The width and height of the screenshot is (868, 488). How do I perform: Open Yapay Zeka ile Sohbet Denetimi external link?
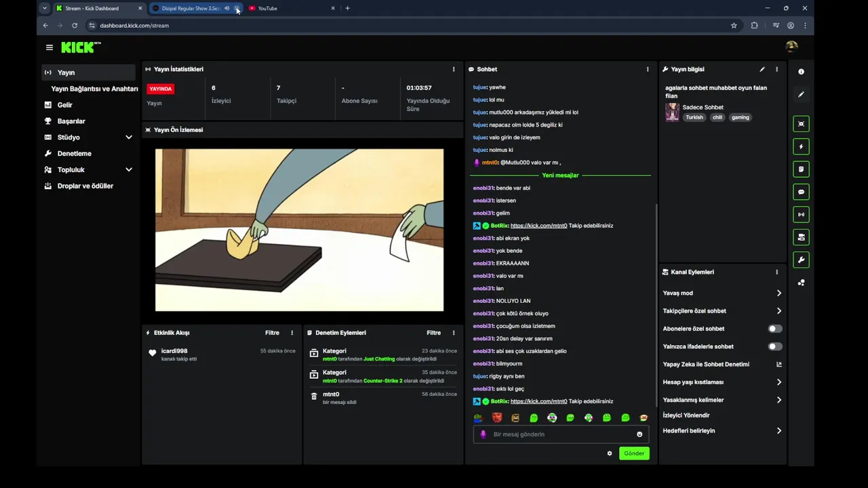(x=779, y=365)
